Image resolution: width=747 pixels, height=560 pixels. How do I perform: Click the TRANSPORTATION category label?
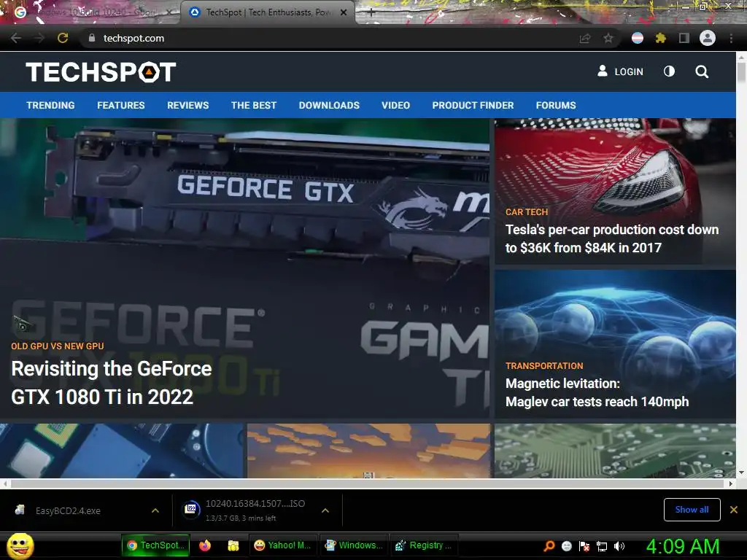pos(544,366)
